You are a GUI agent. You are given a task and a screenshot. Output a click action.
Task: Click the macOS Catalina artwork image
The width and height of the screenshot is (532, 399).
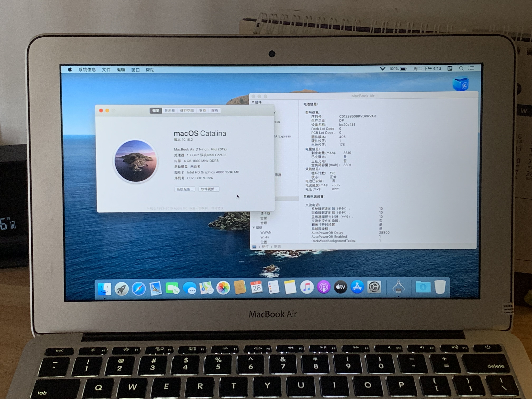(x=136, y=161)
